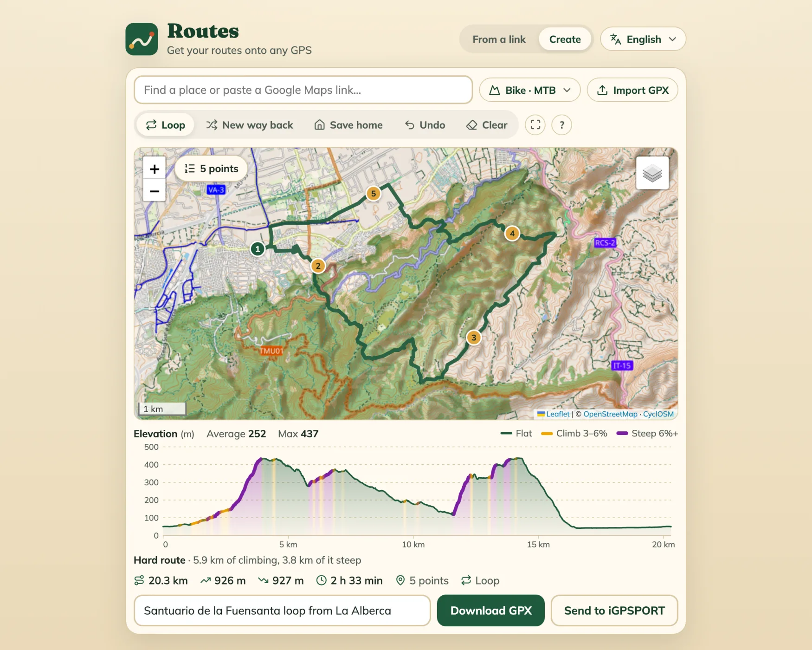The image size is (812, 650).
Task: Select waypoint marker 3 on the map
Action: [473, 338]
